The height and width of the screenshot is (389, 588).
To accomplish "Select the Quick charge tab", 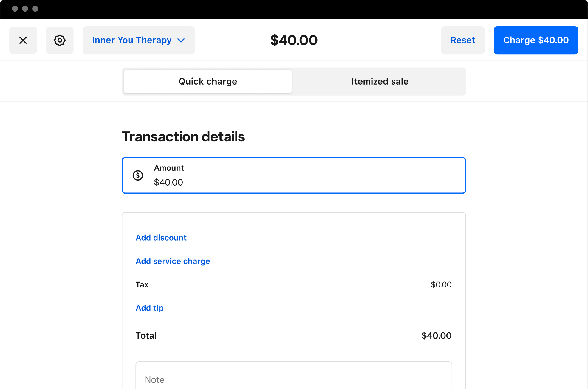I will (208, 81).
